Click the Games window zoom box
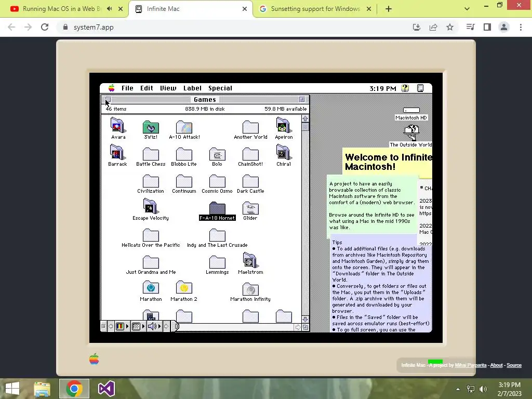Screen dimensions: 532x399 click(x=302, y=99)
